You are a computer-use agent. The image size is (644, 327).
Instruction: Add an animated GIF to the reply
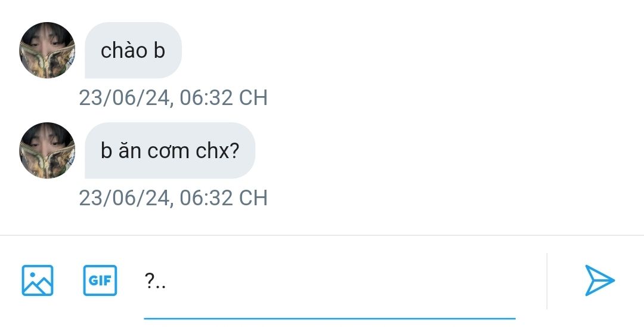pos(100,280)
